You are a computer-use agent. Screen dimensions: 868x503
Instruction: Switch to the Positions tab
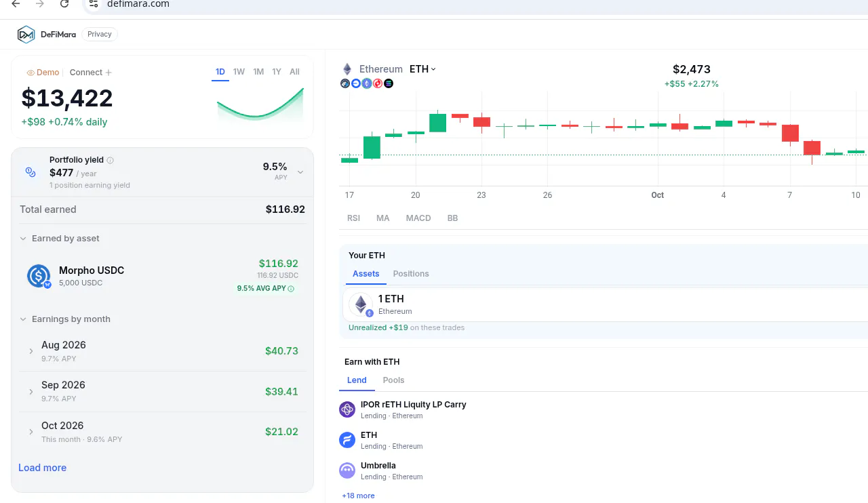[411, 274]
